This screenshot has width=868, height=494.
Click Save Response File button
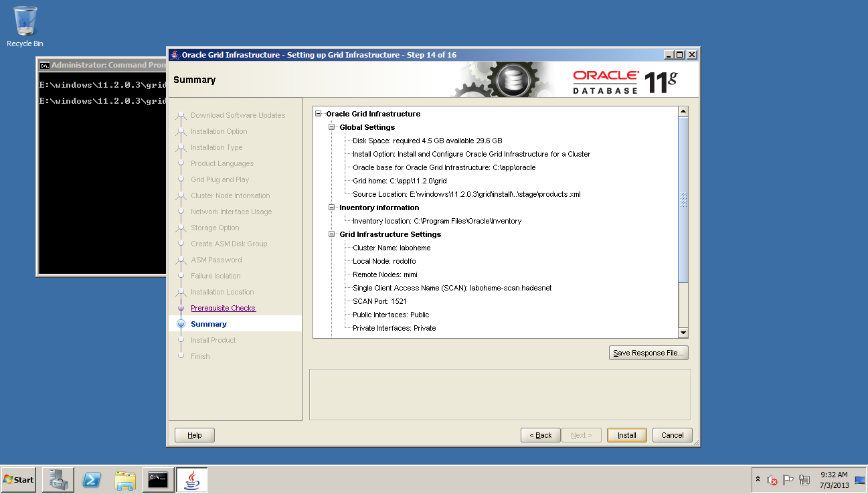(648, 353)
